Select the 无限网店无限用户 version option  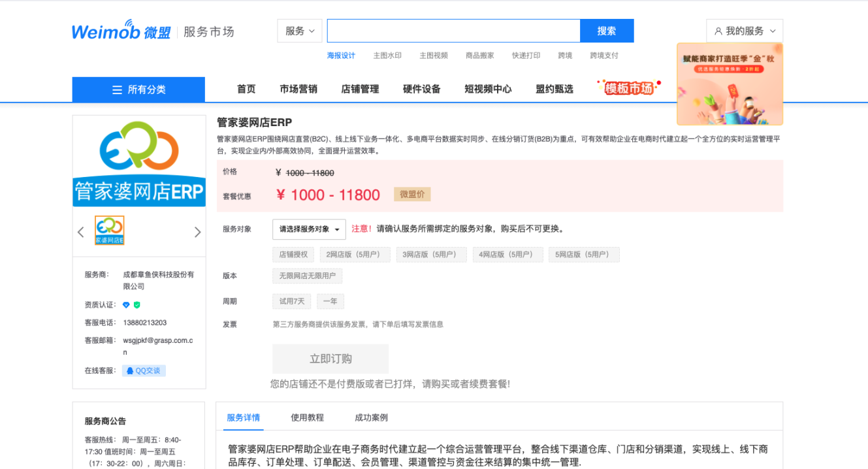(308, 276)
